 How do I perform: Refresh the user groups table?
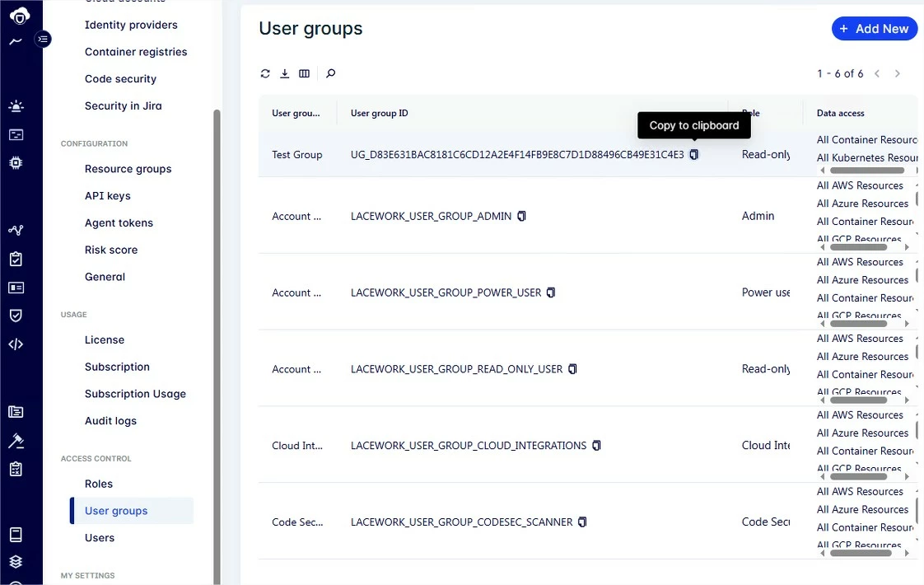click(265, 73)
